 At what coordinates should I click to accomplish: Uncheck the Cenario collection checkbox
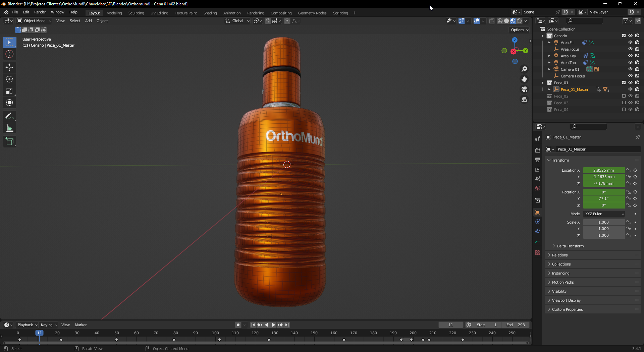click(624, 36)
